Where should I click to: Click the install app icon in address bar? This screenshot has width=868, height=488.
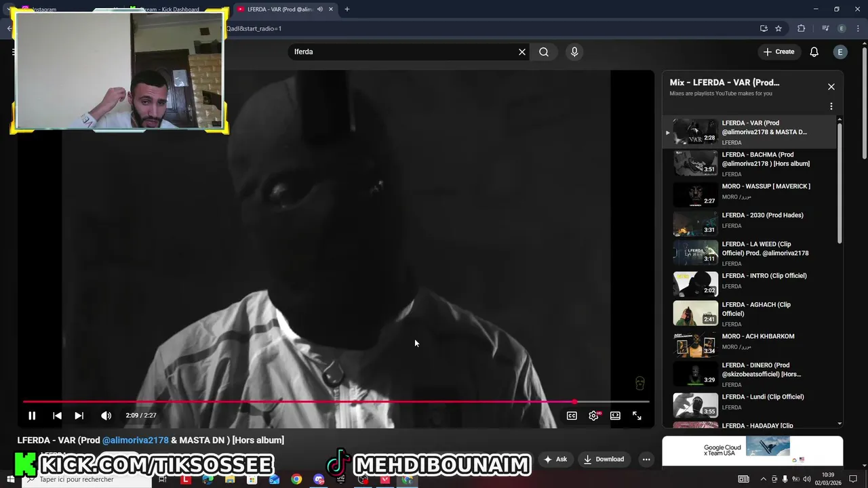point(764,28)
